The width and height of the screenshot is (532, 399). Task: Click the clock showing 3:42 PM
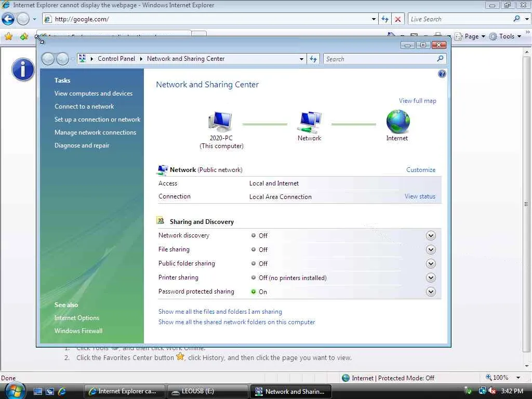click(x=512, y=391)
